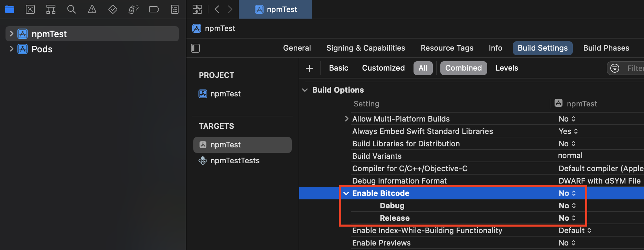644x250 pixels.
Task: Open the Debug navigator spray icon
Action: point(133,9)
